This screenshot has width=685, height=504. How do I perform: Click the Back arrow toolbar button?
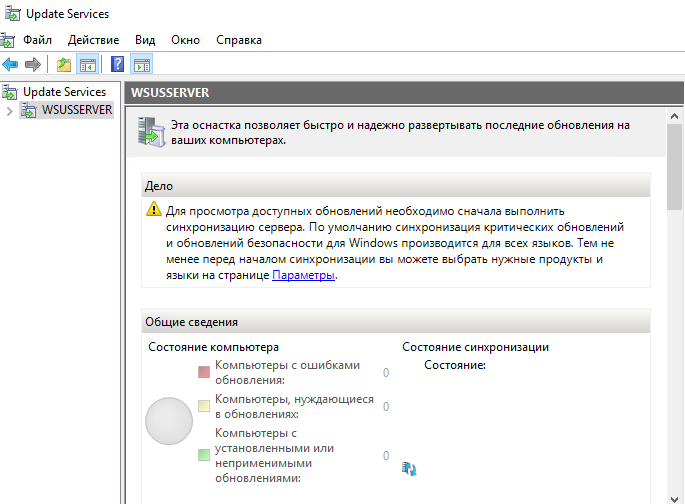tap(11, 65)
